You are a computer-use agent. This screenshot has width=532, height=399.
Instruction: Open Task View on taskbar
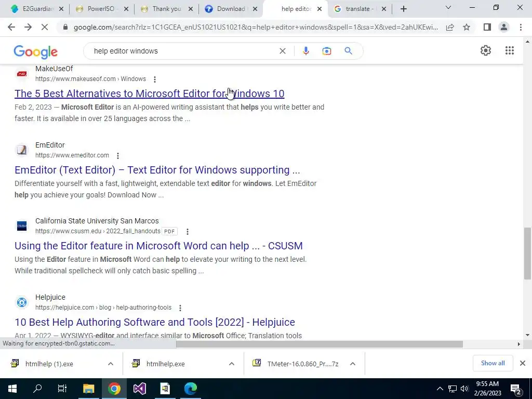click(62, 389)
